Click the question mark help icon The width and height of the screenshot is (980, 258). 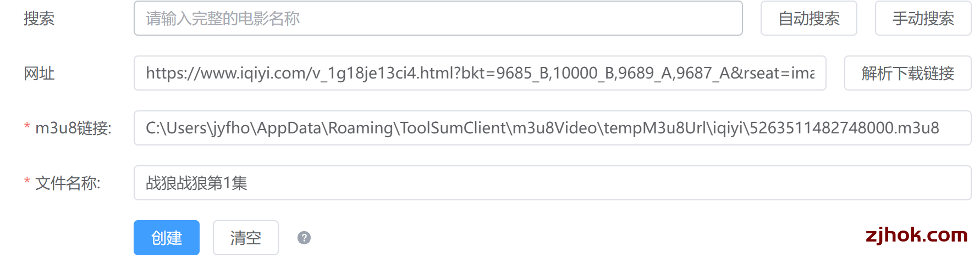304,238
